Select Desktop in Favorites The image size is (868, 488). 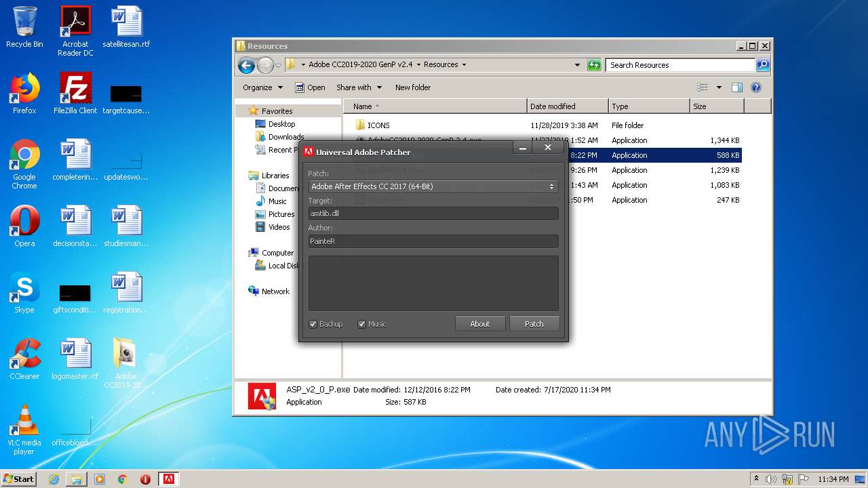(281, 124)
